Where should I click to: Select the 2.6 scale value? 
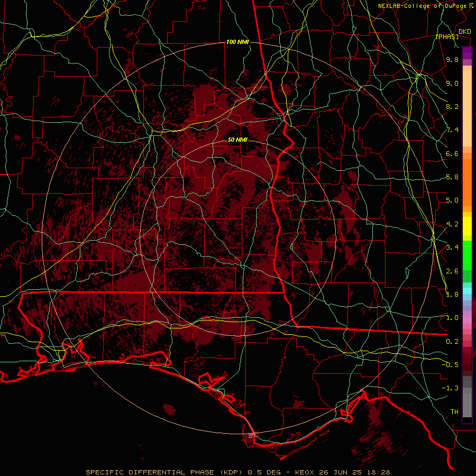click(x=452, y=271)
